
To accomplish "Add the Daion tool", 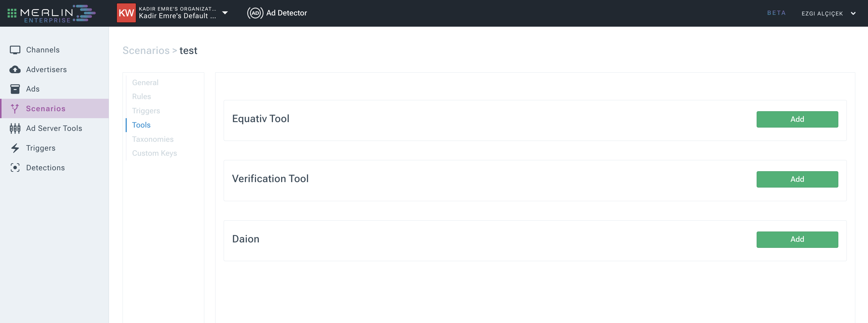I will point(797,239).
